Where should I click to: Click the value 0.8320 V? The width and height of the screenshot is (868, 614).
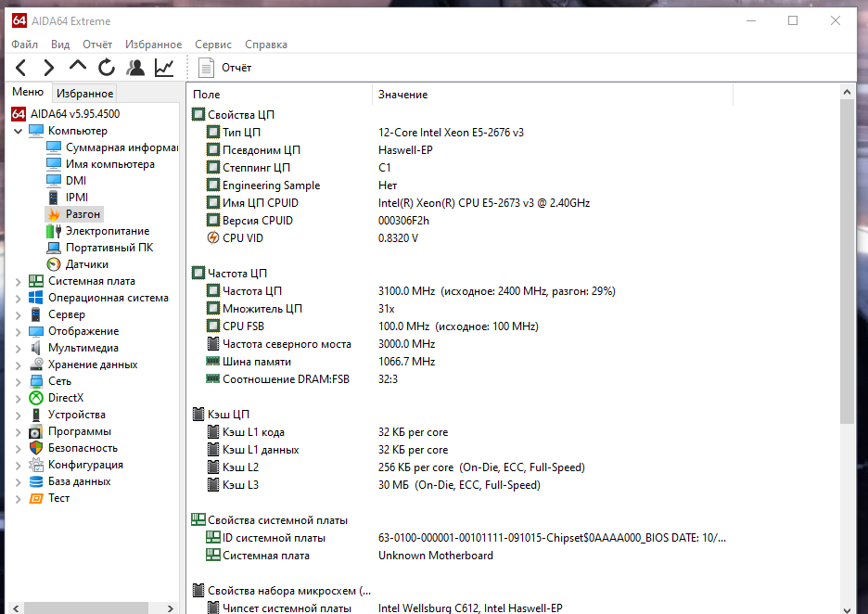coord(398,238)
